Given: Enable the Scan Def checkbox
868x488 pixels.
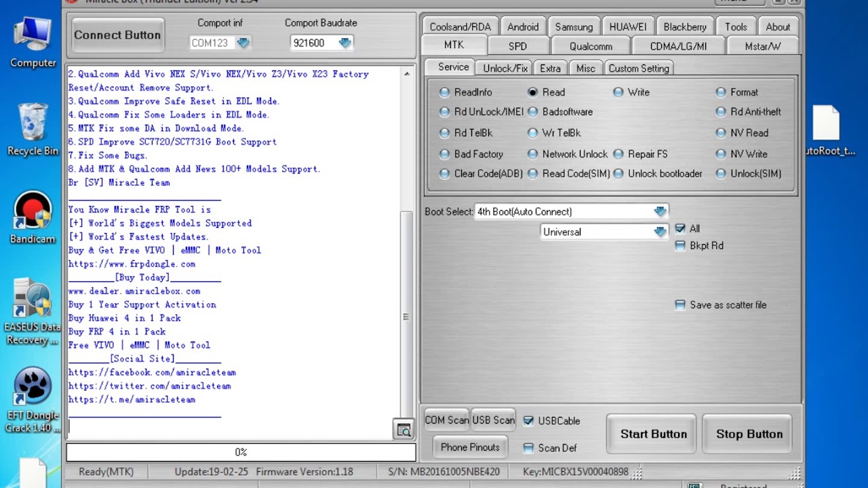Looking at the screenshot, I should pyautogui.click(x=529, y=448).
